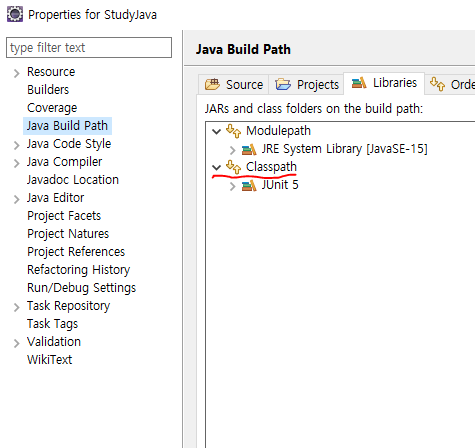Screen dimensions: 475x448
Task: Click the Classpath node icon
Action: [233, 167]
